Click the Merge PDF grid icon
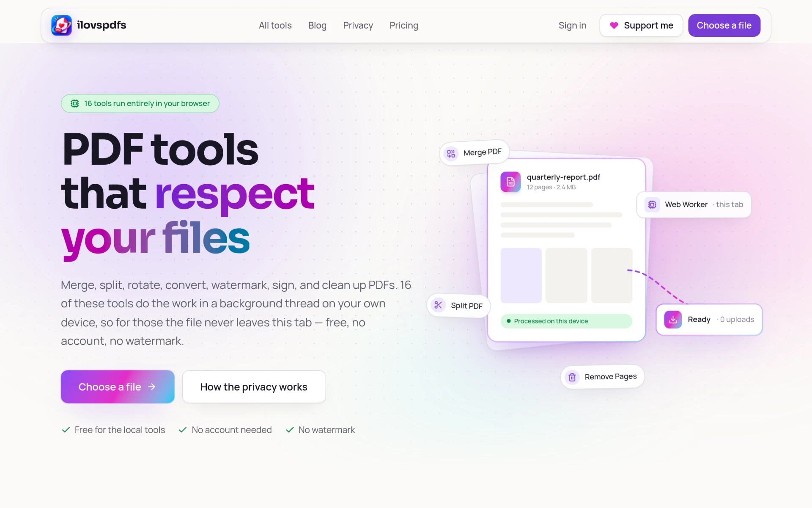The width and height of the screenshot is (812, 508). coord(451,153)
